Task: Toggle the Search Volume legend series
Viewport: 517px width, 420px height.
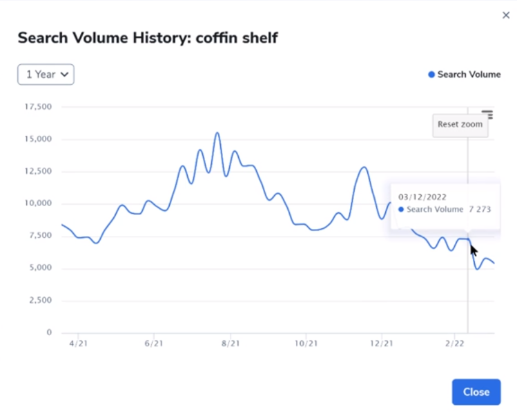Action: pyautogui.click(x=465, y=74)
